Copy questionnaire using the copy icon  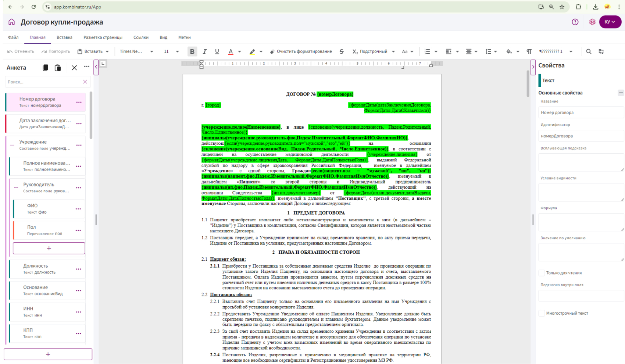(x=45, y=68)
